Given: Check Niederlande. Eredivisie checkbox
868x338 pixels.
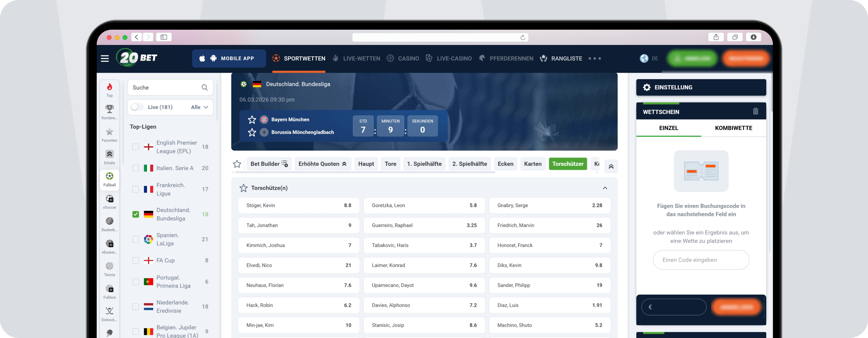Looking at the screenshot, I should 136,307.
